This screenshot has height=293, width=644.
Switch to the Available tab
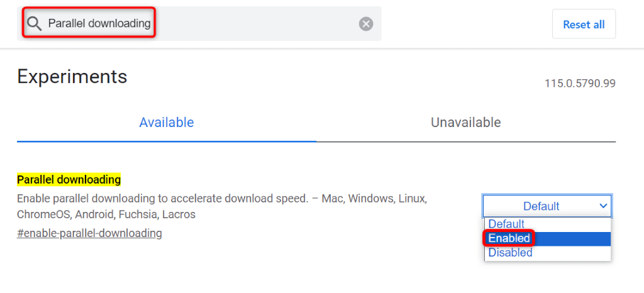pyautogui.click(x=167, y=122)
